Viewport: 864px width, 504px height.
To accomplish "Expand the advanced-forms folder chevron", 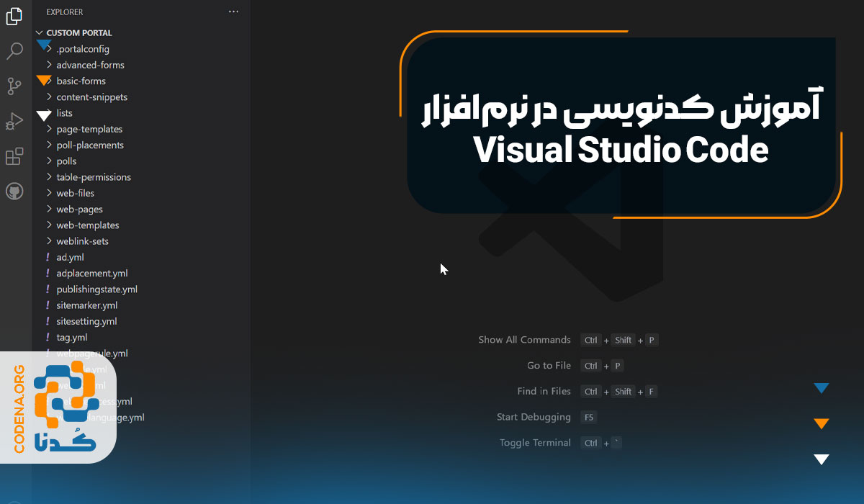I will (x=49, y=65).
